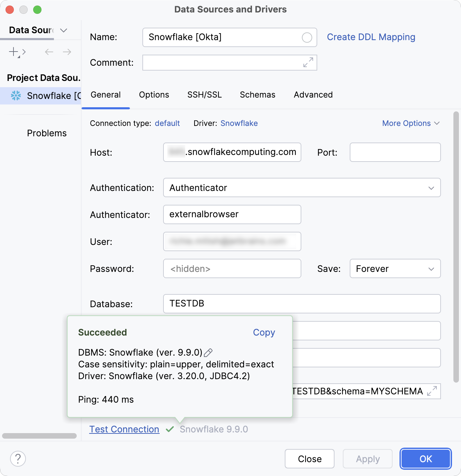
Task: Open the SSH/SSL tab
Action: pos(204,94)
